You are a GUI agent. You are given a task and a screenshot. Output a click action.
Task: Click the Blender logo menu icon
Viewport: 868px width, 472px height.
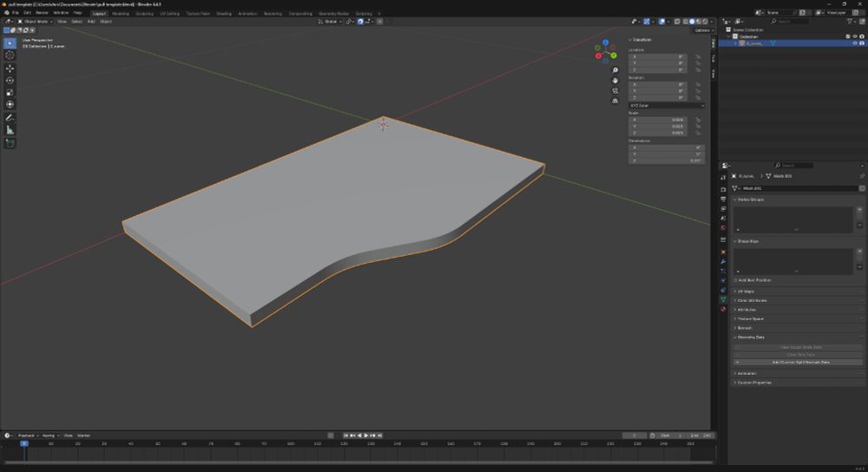[x=7, y=13]
